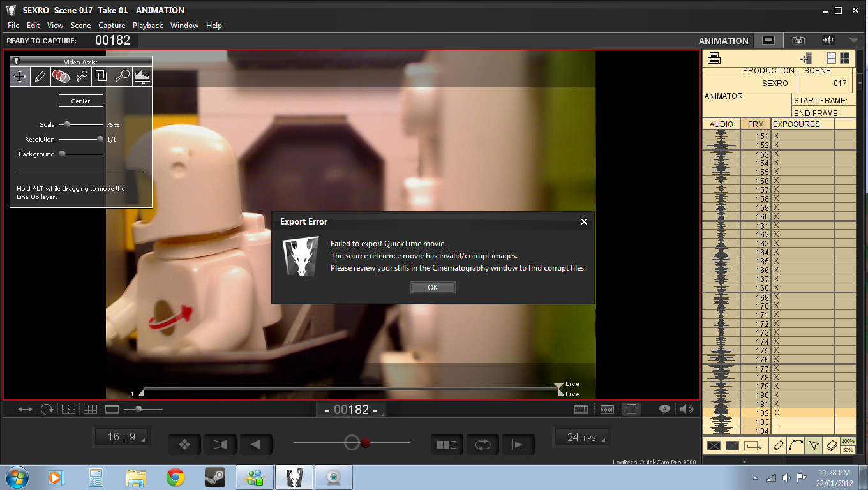Viewport: 868px width, 490px height.
Task: Click the add column icon in X-Sheet
Action: point(806,59)
